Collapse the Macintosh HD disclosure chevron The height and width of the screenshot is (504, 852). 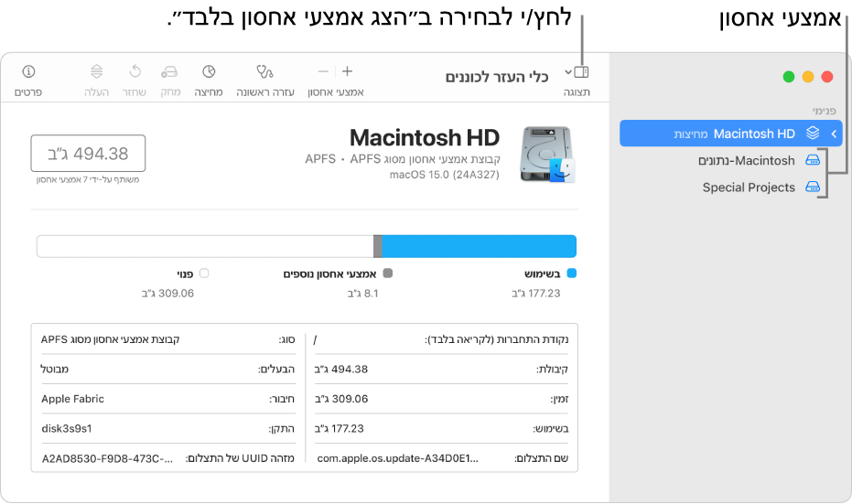(x=834, y=134)
